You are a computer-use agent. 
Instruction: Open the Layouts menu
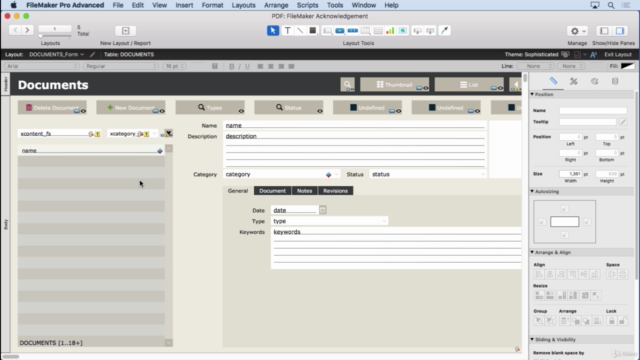click(244, 5)
